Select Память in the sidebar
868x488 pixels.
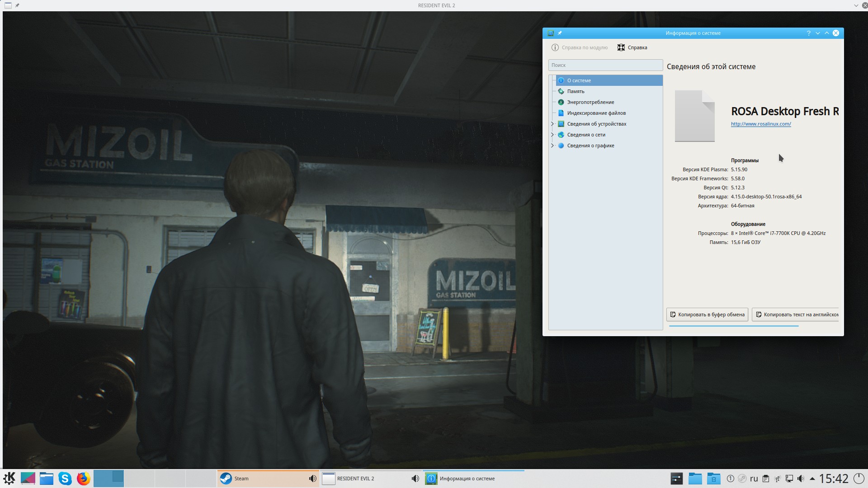(576, 91)
